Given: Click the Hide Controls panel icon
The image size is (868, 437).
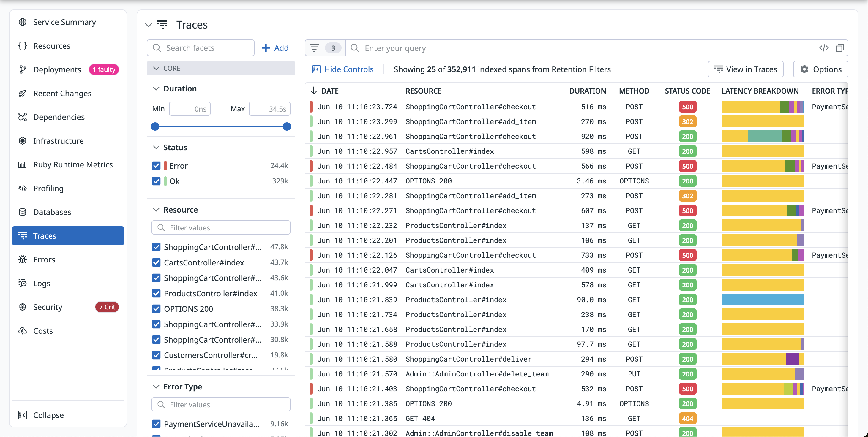Looking at the screenshot, I should pyautogui.click(x=316, y=69).
